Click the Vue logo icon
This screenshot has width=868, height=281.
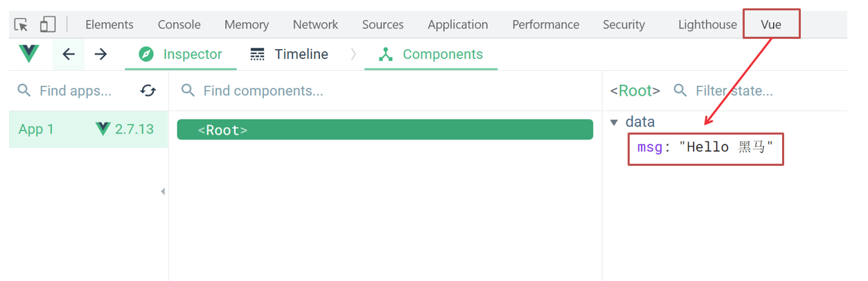click(29, 53)
